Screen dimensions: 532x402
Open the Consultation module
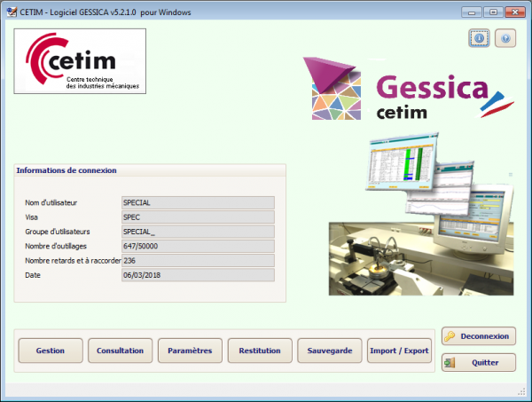coord(120,351)
